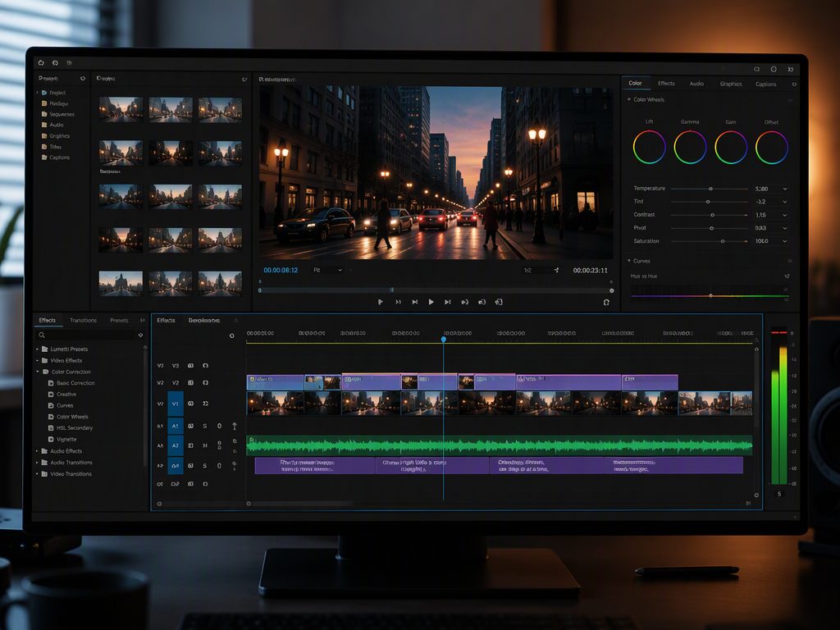The width and height of the screenshot is (840, 630).
Task: Click the icon right of the 1/2 resolution
Action: click(556, 270)
